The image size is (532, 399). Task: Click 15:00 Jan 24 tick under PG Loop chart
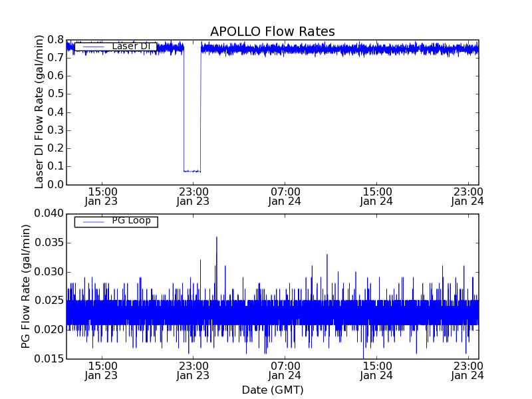(376, 370)
